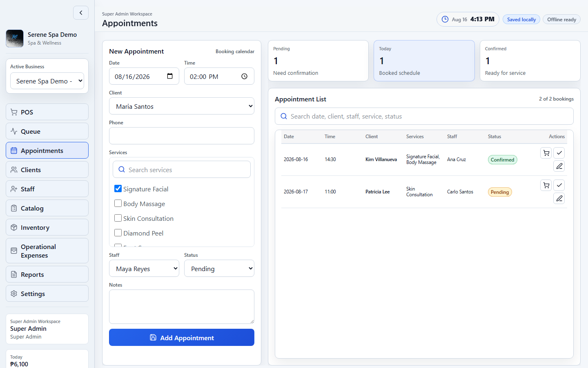The image size is (588, 368).
Task: Expand the Client dropdown showing Maria Santos
Action: pos(182,106)
